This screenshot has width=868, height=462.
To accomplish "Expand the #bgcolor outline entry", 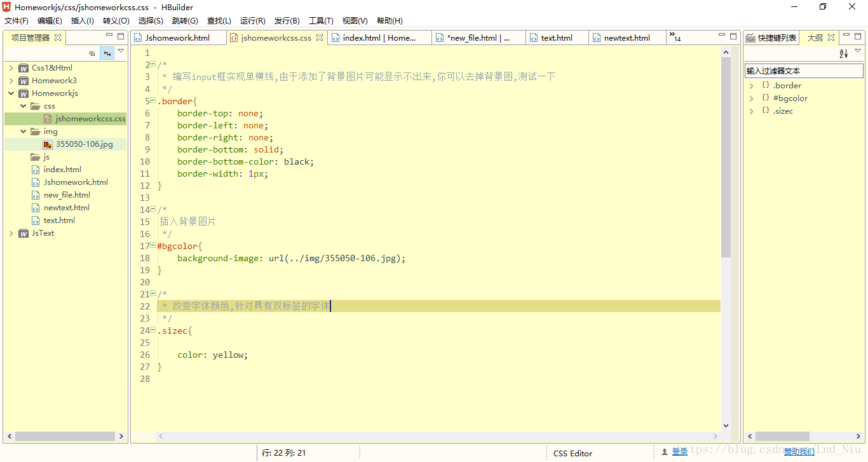I will [752, 98].
